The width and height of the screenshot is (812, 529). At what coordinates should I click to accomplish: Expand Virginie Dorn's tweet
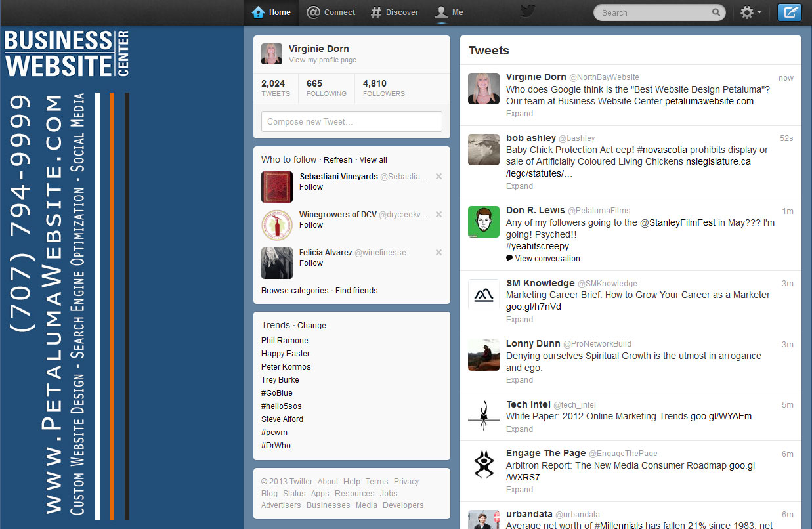[519, 114]
